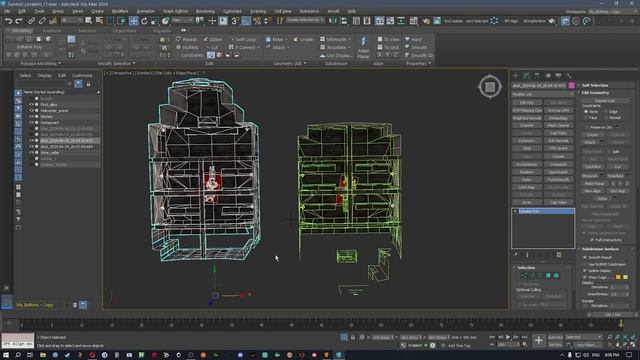
Task: Toggle Isoline Display checkbox
Action: pyautogui.click(x=585, y=271)
